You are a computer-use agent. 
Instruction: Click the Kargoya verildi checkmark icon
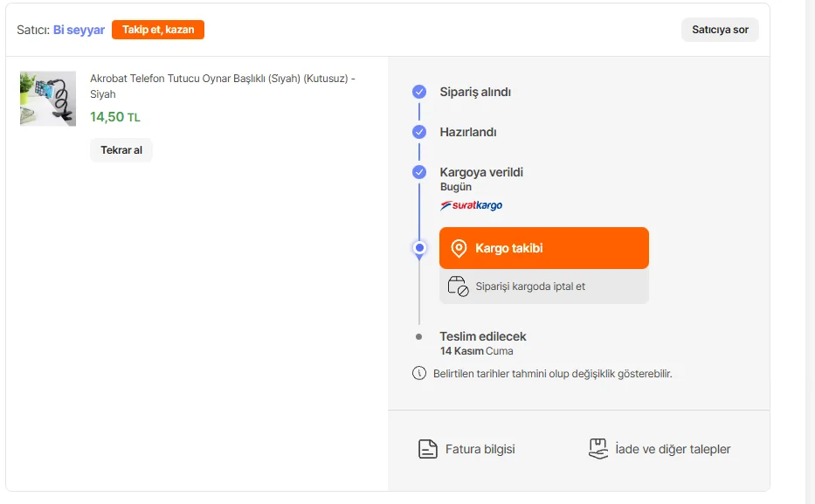pos(419,172)
